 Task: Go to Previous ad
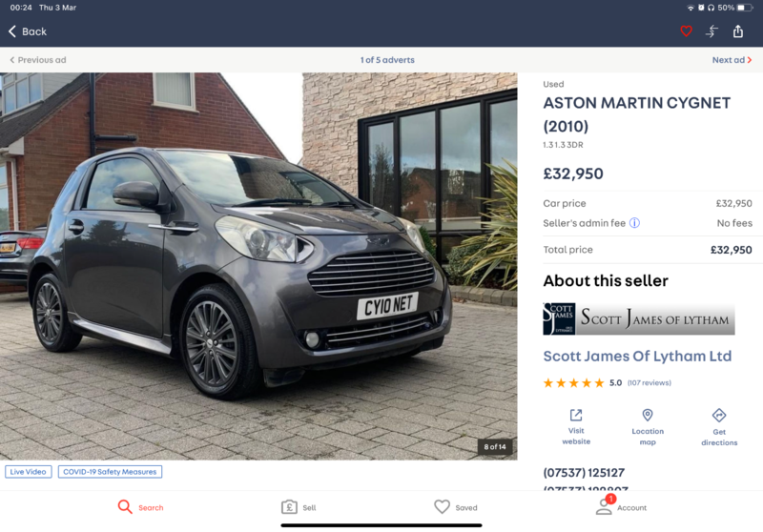[38, 60]
